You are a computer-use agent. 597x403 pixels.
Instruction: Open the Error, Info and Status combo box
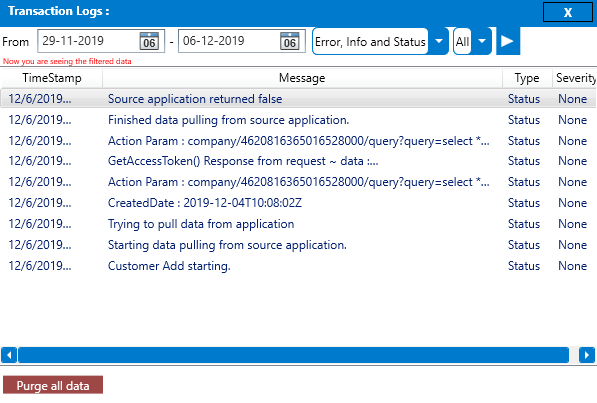click(x=380, y=41)
